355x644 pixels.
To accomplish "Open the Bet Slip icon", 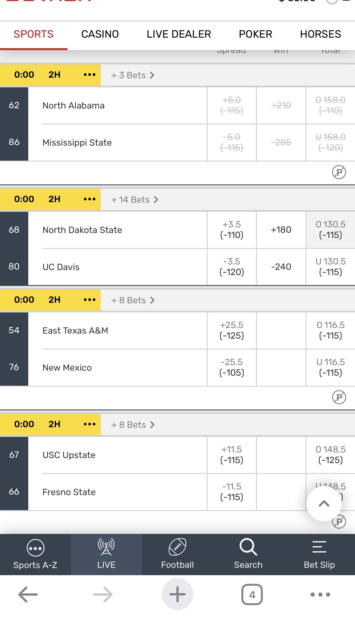I will coord(319,547).
